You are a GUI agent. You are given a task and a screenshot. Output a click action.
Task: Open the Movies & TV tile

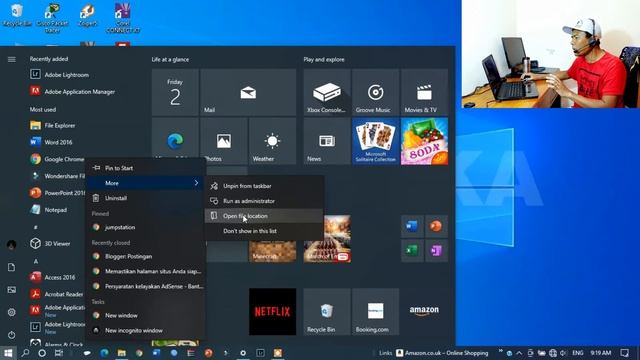[x=424, y=92]
